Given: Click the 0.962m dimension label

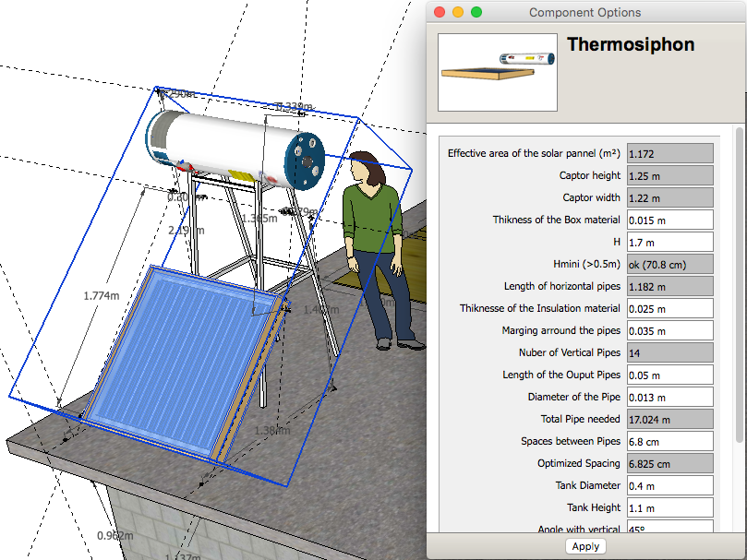Looking at the screenshot, I should click(x=115, y=536).
